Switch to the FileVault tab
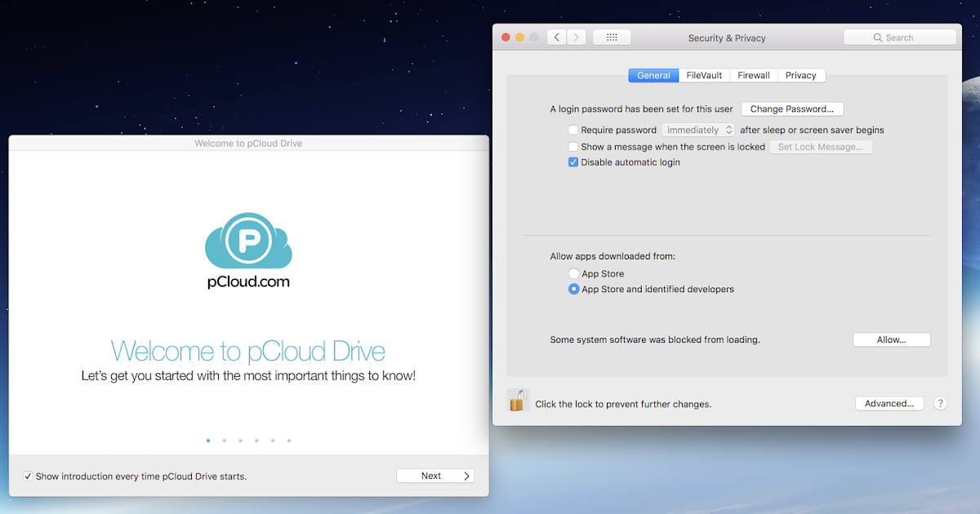 coord(703,74)
